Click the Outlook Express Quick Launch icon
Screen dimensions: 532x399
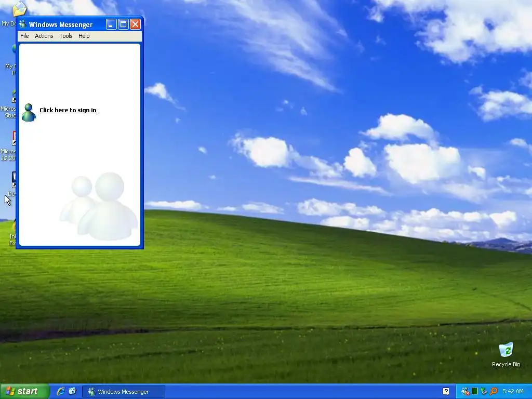point(72,392)
